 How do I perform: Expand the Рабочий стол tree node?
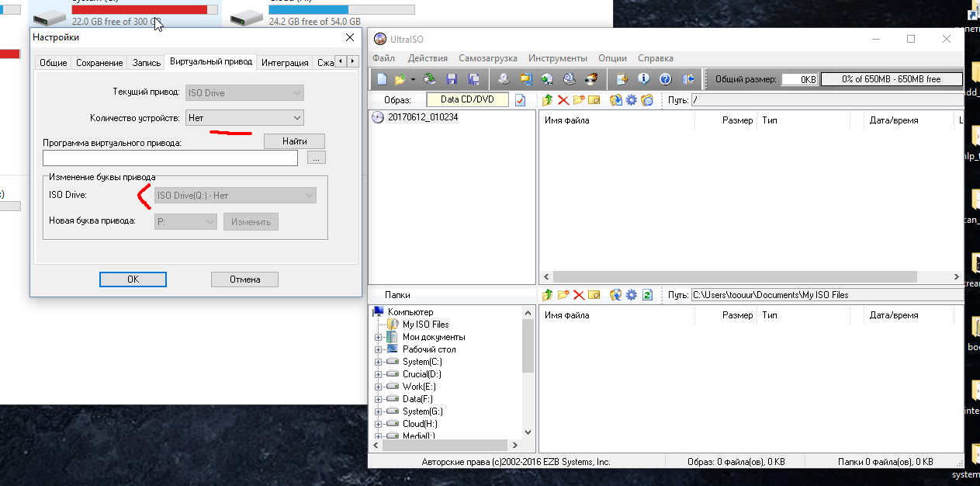pos(379,349)
